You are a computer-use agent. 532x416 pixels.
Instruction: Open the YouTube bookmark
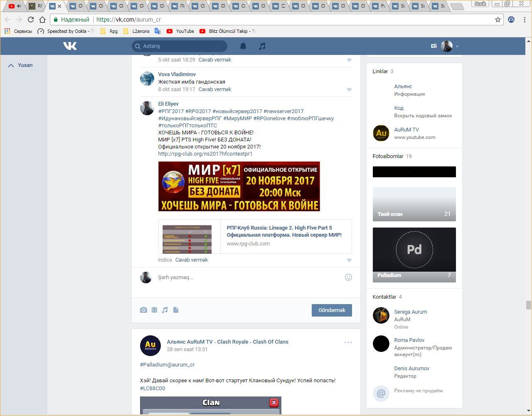point(180,31)
